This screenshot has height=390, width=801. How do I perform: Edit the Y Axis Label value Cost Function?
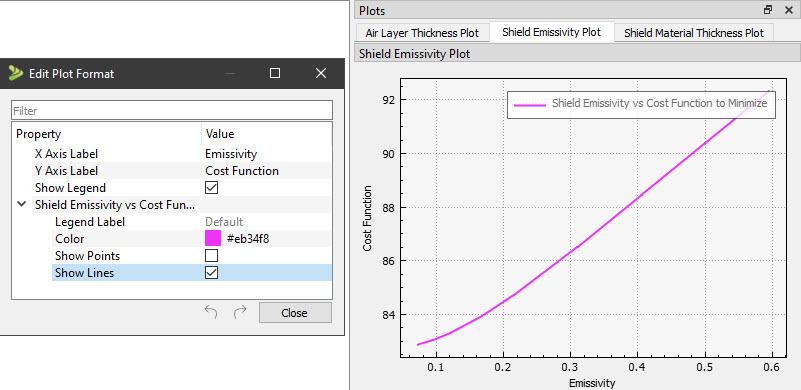coord(242,171)
